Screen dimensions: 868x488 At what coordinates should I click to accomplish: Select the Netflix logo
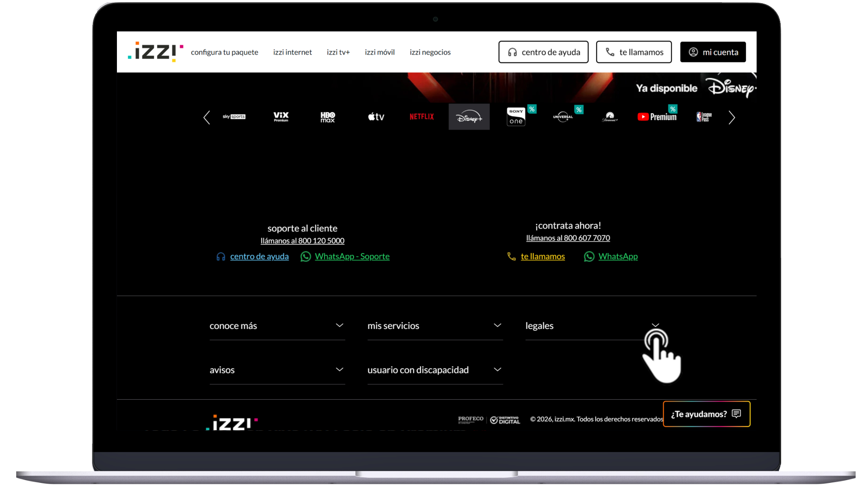coord(422,116)
